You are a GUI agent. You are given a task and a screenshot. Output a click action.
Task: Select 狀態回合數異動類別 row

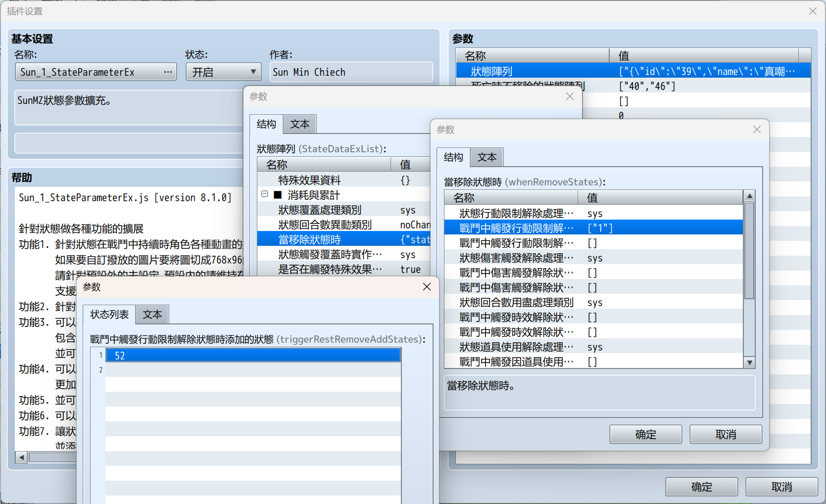(343, 225)
